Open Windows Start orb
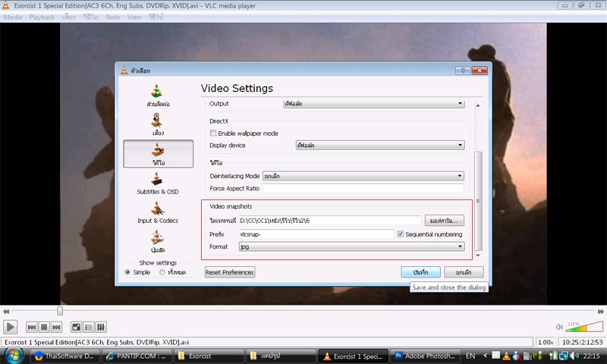 (14, 355)
